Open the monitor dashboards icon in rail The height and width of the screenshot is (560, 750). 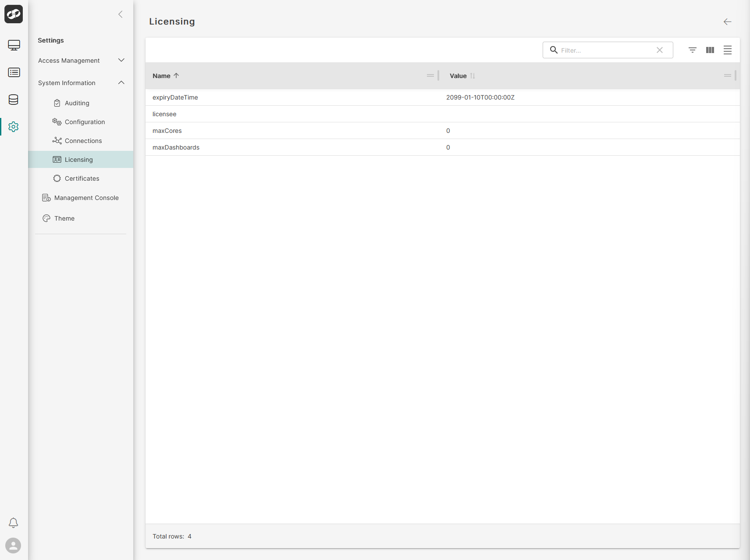tap(14, 45)
